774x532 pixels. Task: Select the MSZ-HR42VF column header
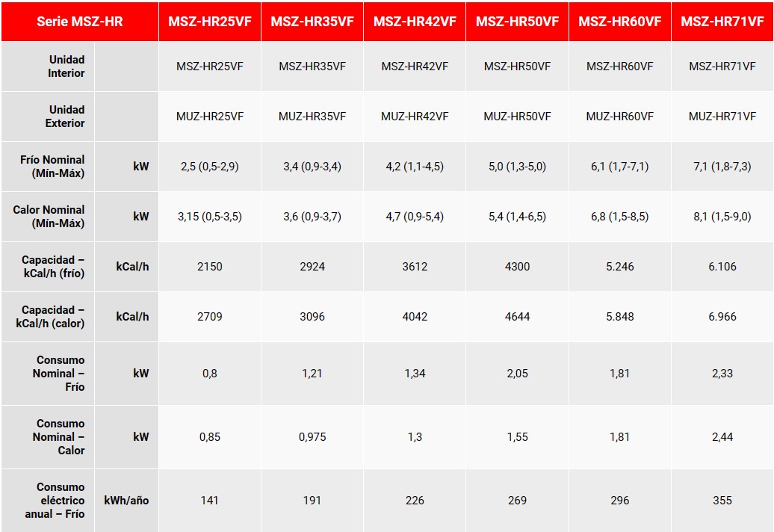pyautogui.click(x=415, y=22)
